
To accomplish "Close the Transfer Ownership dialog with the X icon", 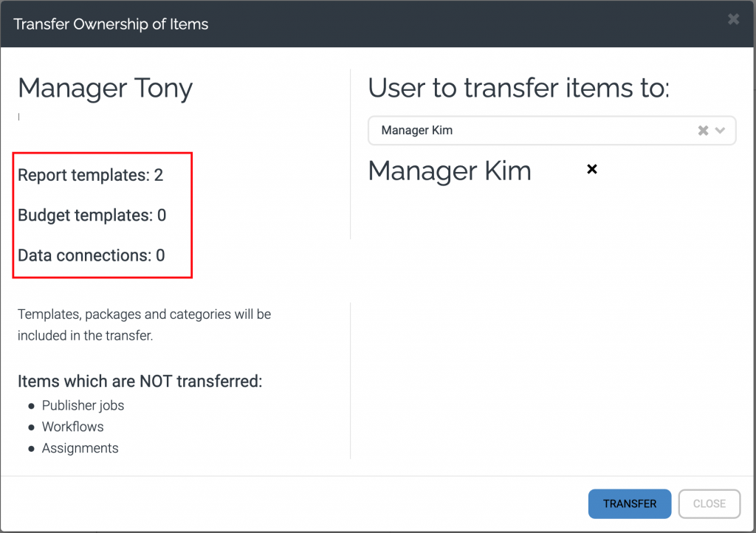I will coord(733,20).
